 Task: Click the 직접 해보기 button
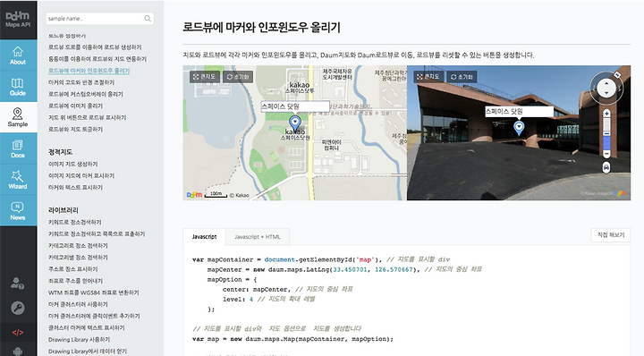point(611,235)
